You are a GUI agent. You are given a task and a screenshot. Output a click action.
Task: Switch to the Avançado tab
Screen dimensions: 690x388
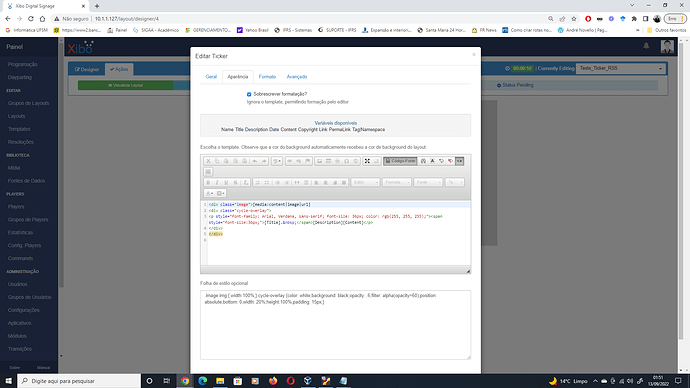coord(297,77)
